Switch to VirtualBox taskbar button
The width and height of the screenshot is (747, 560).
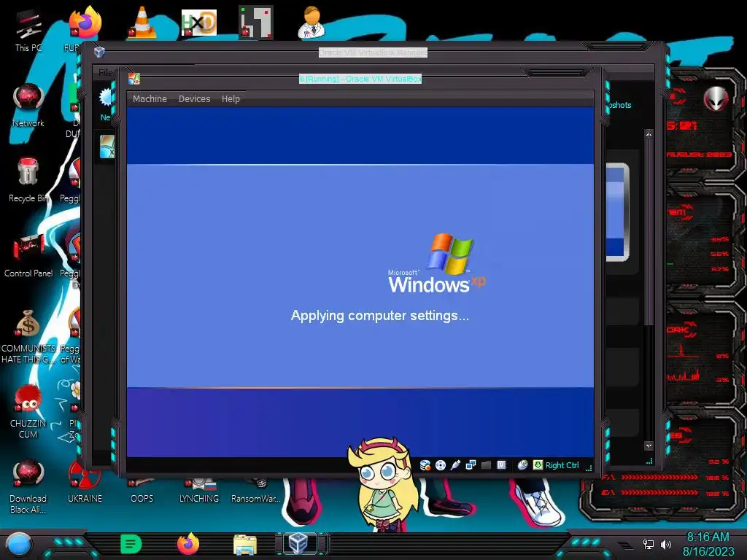pyautogui.click(x=301, y=544)
